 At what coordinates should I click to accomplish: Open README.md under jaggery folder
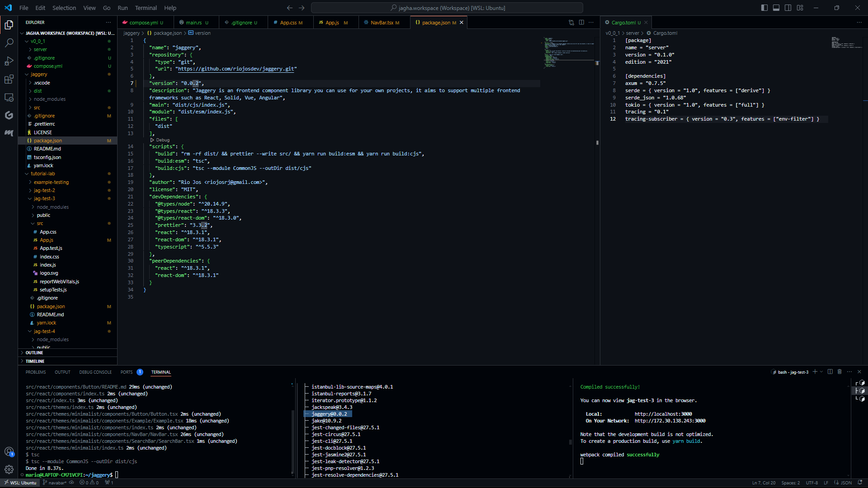[67, 149]
